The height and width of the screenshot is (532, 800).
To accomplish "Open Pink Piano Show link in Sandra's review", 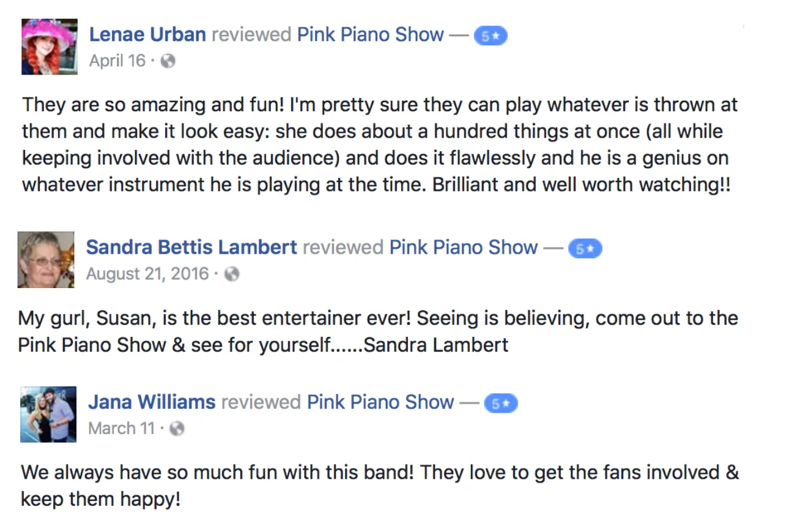I will 464,248.
